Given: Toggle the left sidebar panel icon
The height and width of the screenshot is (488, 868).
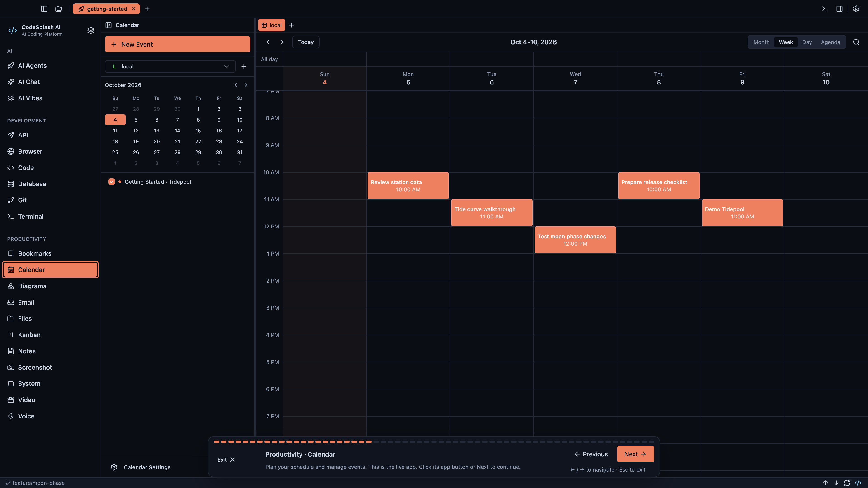Looking at the screenshot, I should coord(44,9).
